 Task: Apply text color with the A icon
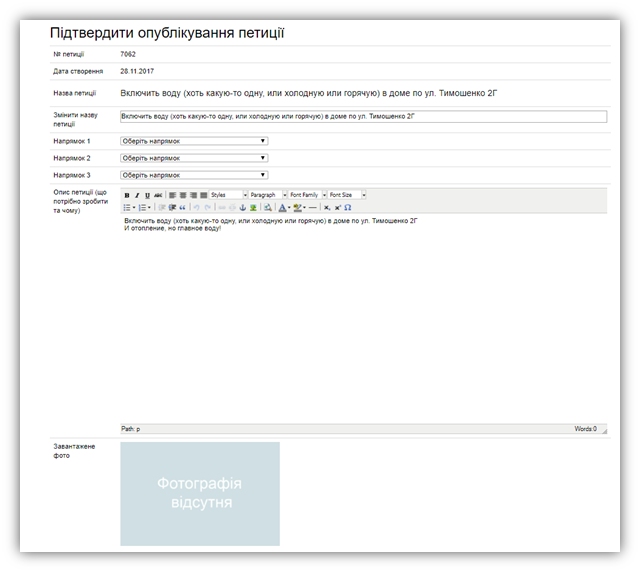click(282, 207)
